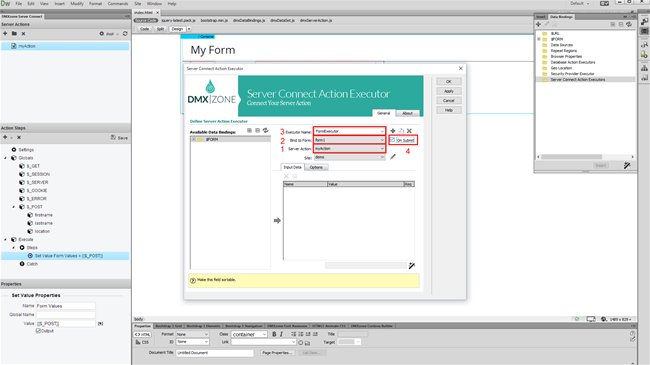Move binding to input data with arrow
The height and width of the screenshot is (365, 650).
[x=277, y=221]
